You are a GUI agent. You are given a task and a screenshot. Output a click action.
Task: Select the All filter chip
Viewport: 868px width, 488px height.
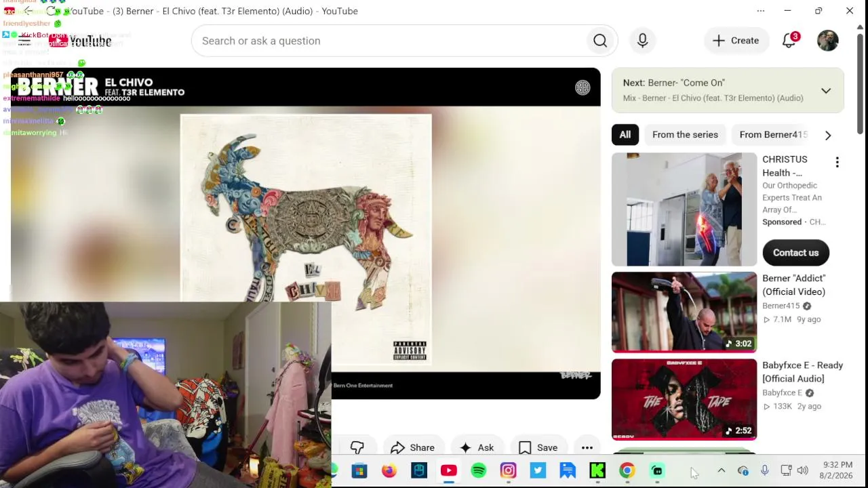625,134
